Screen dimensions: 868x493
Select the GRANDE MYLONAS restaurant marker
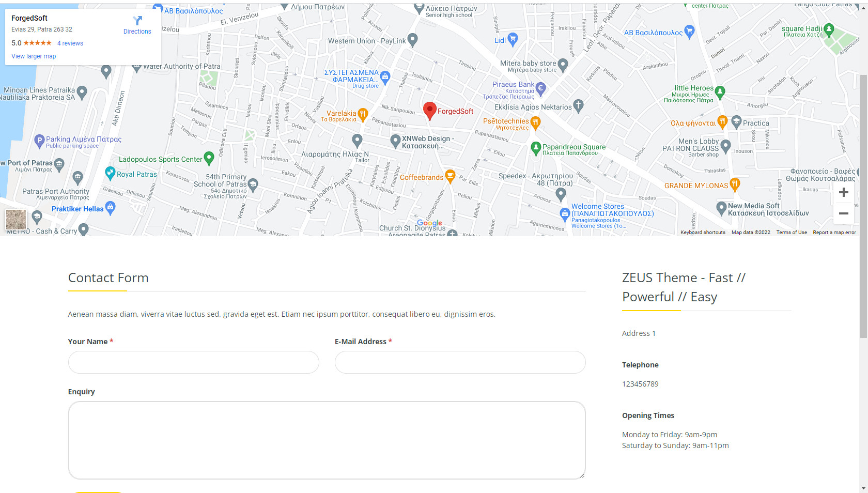tap(735, 184)
